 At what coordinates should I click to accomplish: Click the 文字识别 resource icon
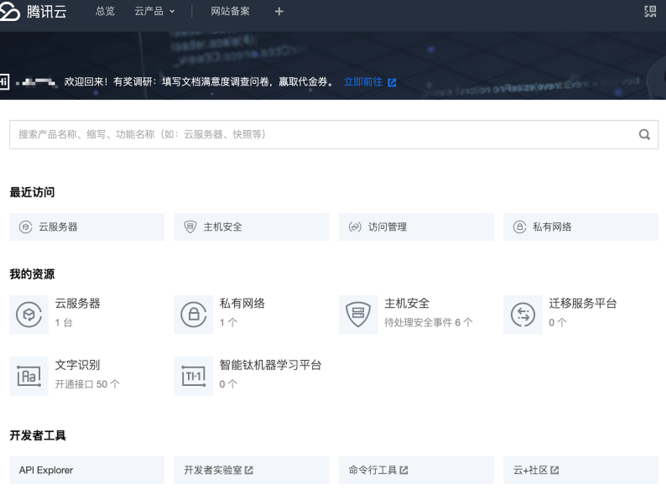pyautogui.click(x=29, y=376)
